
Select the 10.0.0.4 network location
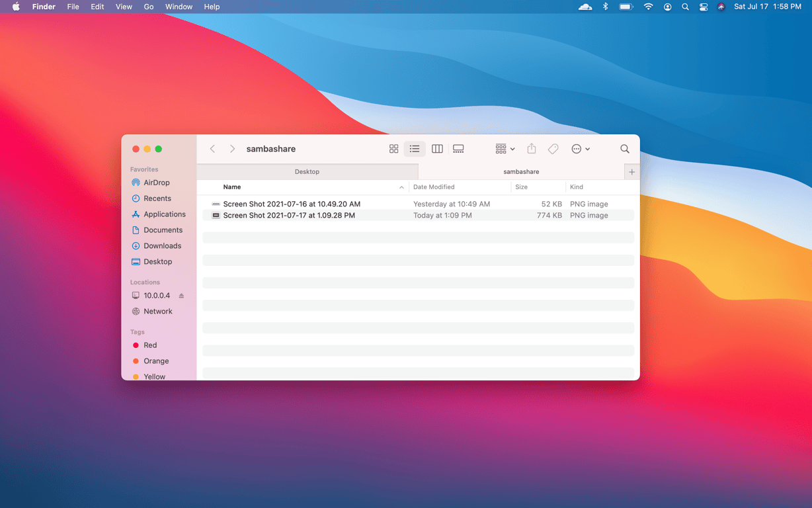click(157, 296)
